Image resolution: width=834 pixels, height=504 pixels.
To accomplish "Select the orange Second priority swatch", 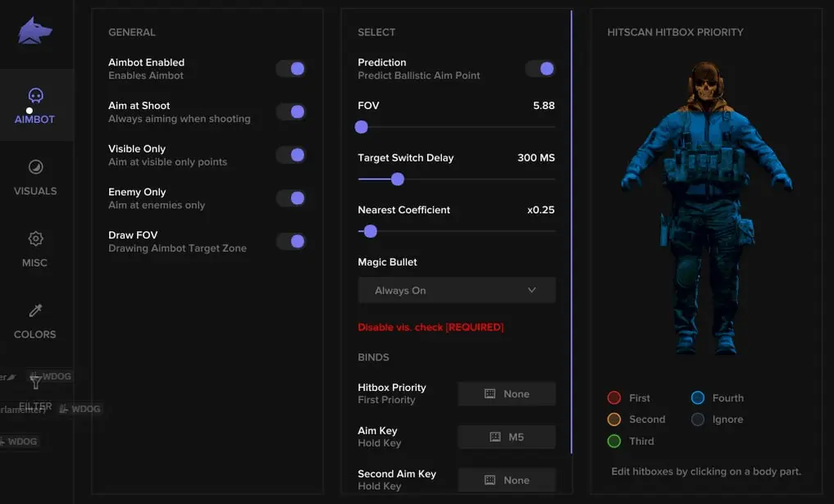I will (x=613, y=420).
